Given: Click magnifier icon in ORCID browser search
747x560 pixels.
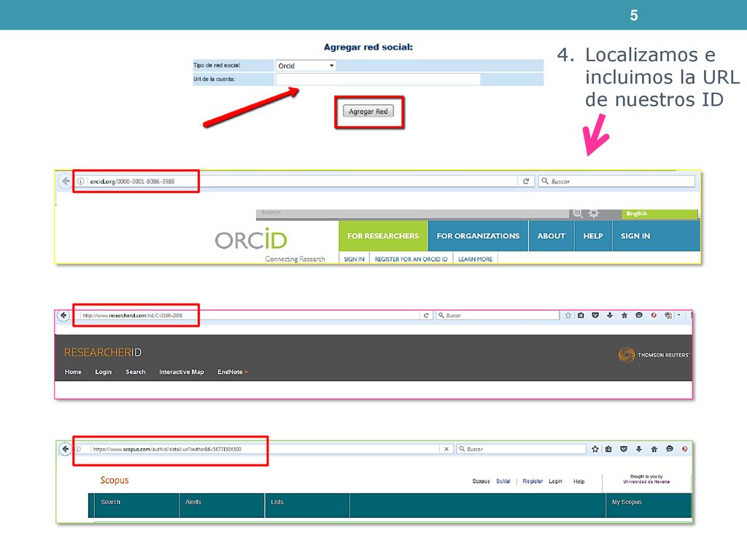Looking at the screenshot, I should pos(545,181).
